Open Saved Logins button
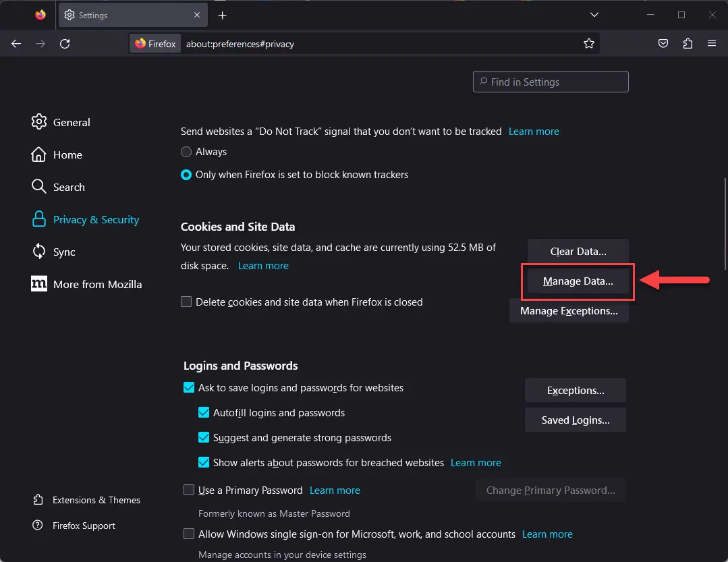728x562 pixels. point(576,420)
